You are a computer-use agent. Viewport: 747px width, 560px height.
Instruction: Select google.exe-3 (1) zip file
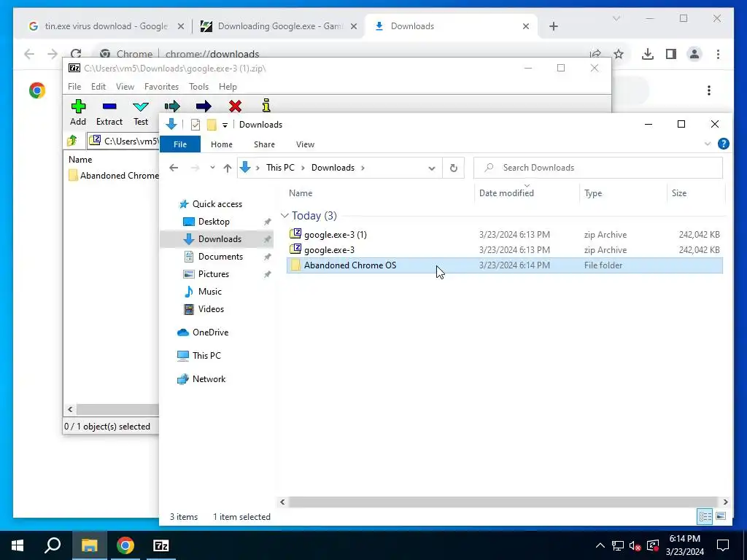505,234
